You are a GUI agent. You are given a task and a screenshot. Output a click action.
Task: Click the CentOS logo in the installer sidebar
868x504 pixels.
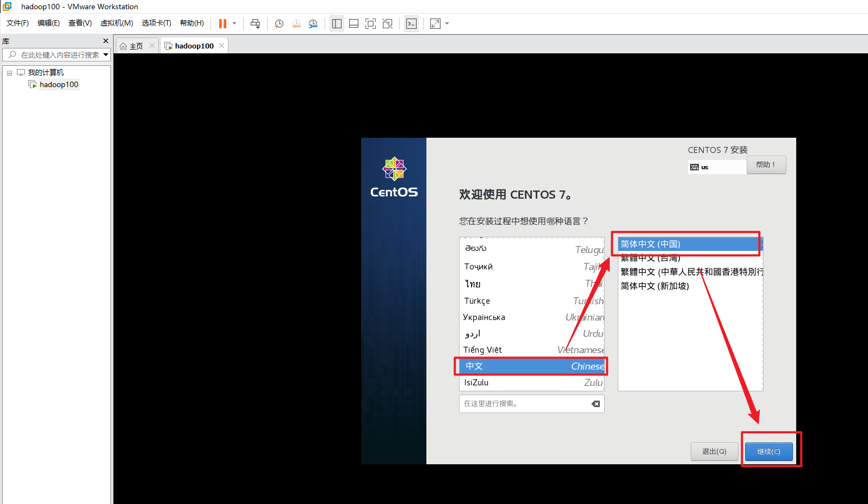(394, 178)
